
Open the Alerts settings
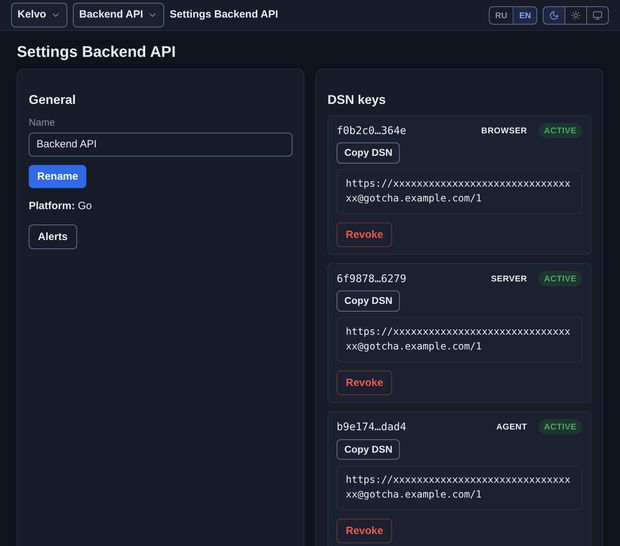coord(53,236)
